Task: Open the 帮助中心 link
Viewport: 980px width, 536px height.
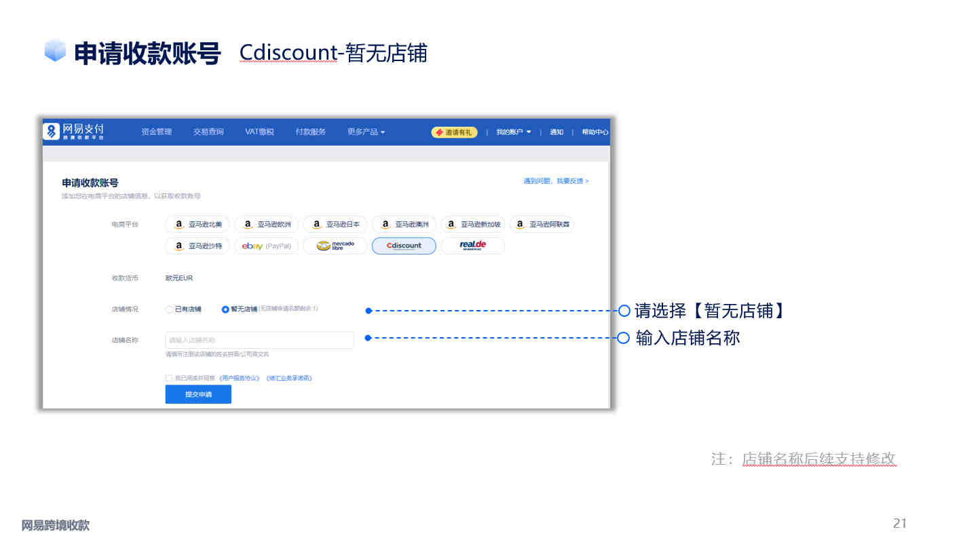Action: (x=595, y=132)
